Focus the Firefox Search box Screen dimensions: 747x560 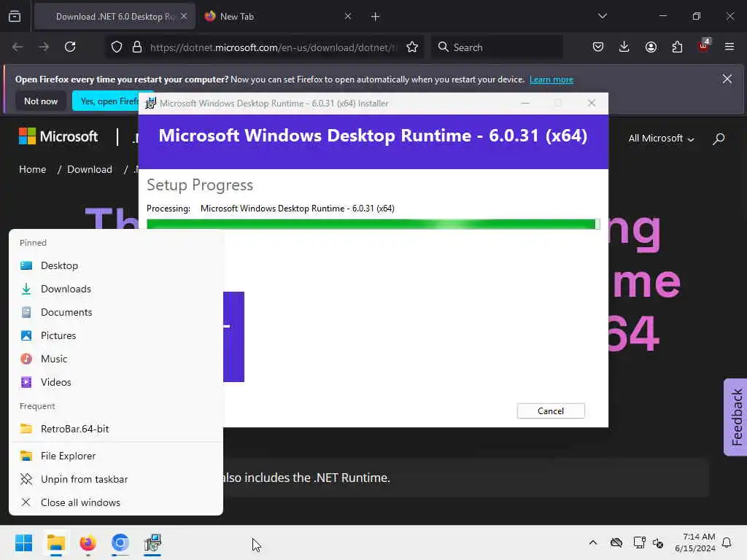tap(498, 47)
